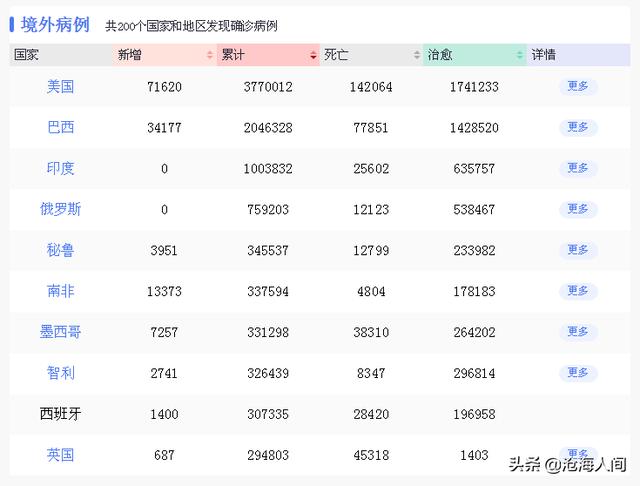
Task: Click 美国 new cases value 71620
Action: pyautogui.click(x=164, y=87)
